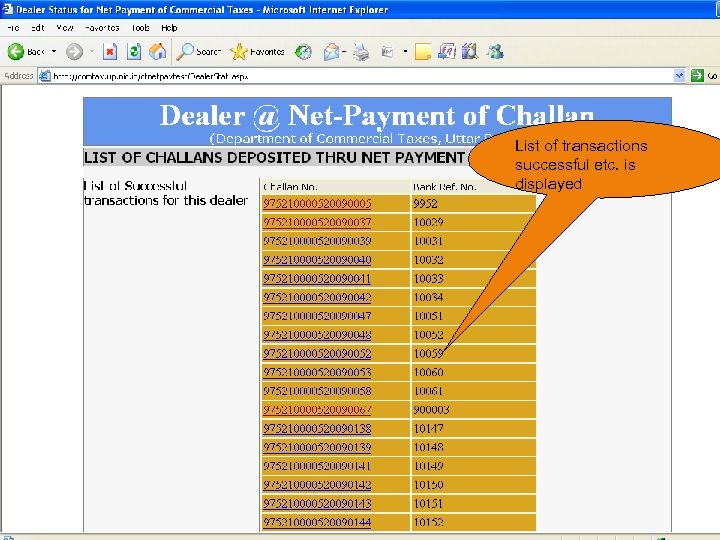The image size is (720, 540).
Task: Open challan link 975210000520090058
Action: point(317,391)
